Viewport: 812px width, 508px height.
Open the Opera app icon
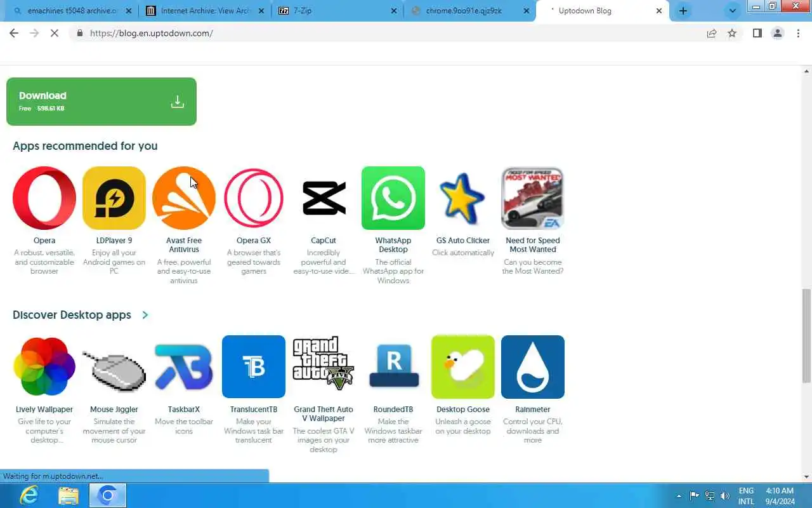[44, 198]
